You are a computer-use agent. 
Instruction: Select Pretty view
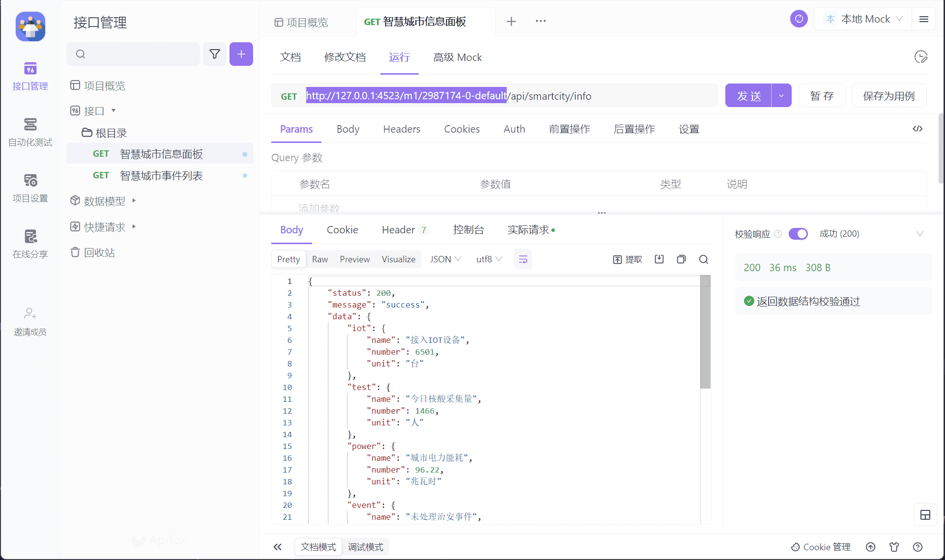(x=288, y=259)
